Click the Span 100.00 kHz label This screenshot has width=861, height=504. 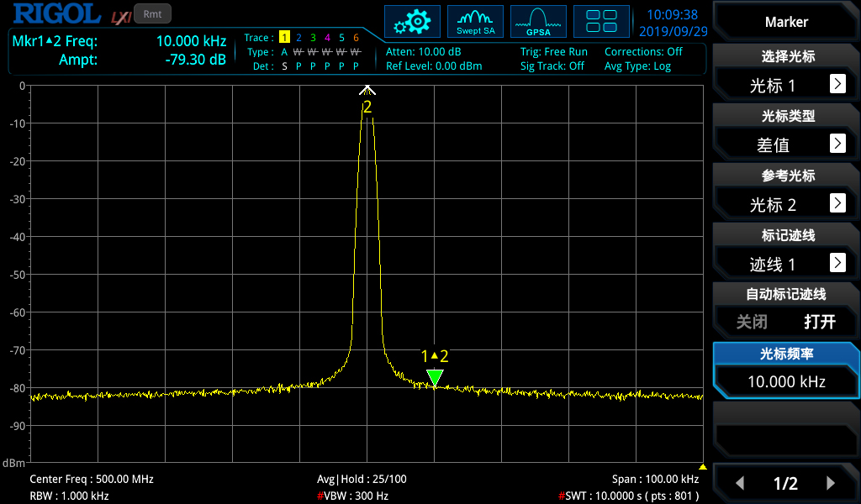[x=655, y=479]
